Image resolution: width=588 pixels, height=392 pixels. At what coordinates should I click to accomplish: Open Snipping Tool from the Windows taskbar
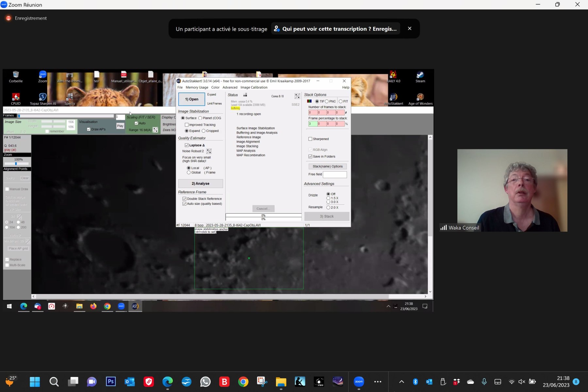coord(262,381)
